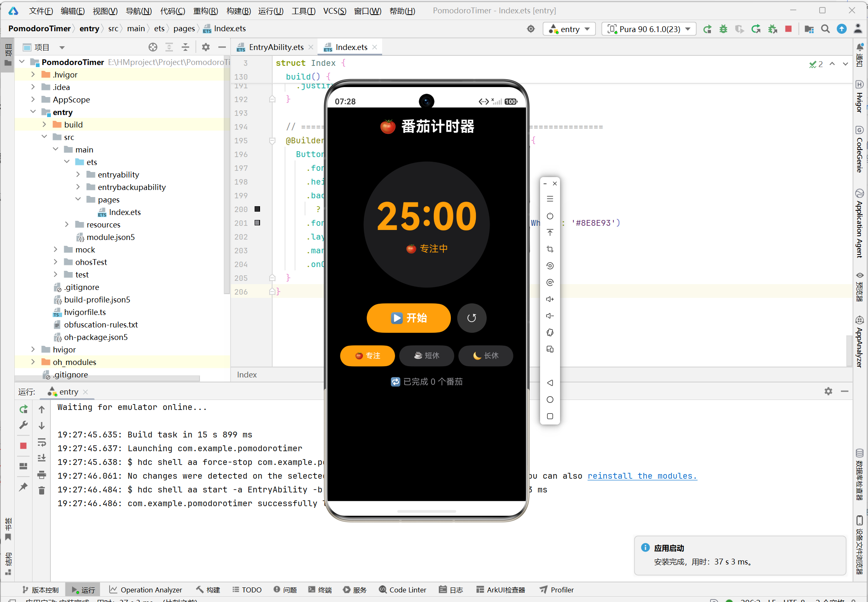Open the 构建(B) menu
This screenshot has height=602, width=868.
[239, 11]
